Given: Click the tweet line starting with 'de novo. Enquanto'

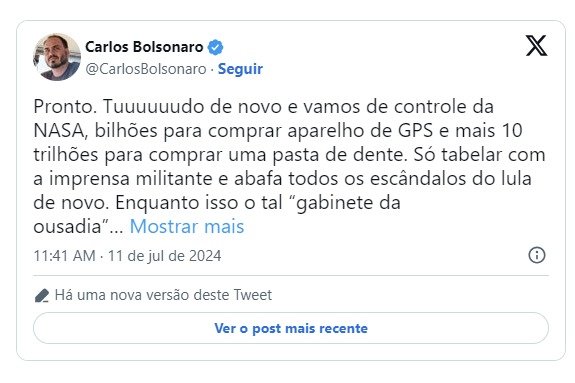Looking at the screenshot, I should (x=217, y=203).
